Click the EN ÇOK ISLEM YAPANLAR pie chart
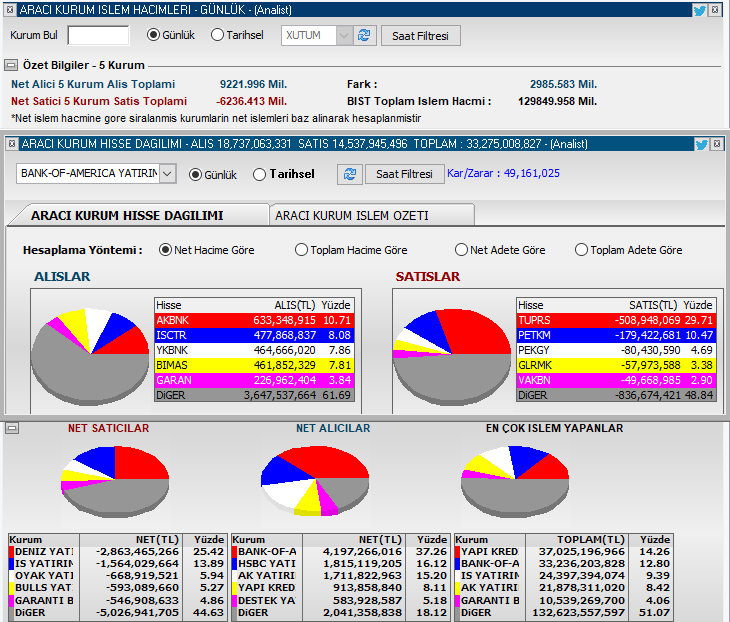 tap(515, 482)
